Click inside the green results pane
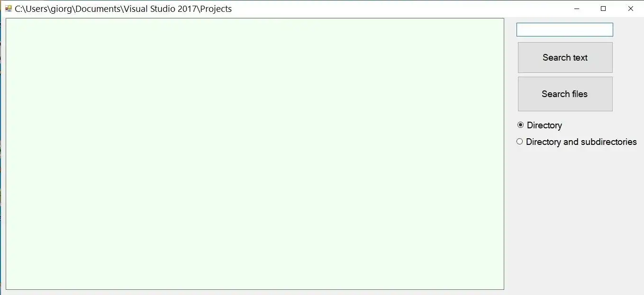644x295 pixels. click(x=255, y=154)
